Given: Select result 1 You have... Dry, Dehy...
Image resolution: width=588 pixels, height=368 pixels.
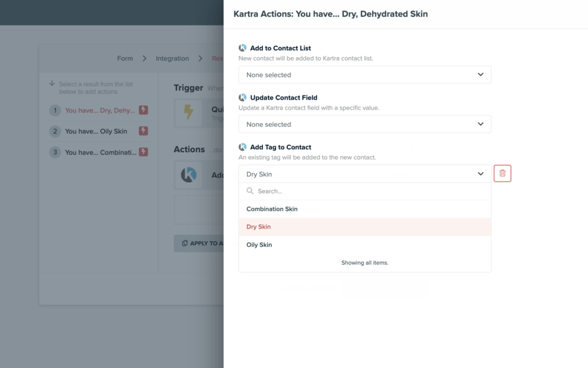Looking at the screenshot, I should pos(99,110).
